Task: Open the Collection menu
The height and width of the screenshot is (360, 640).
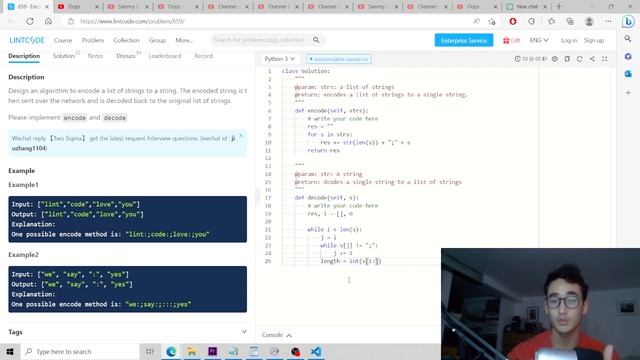Action: coord(127,40)
